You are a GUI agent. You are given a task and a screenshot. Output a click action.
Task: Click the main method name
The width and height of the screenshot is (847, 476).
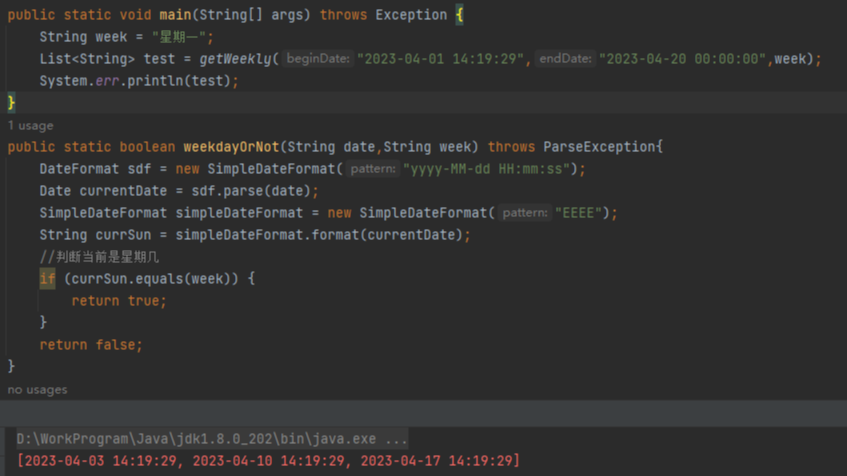pos(176,15)
